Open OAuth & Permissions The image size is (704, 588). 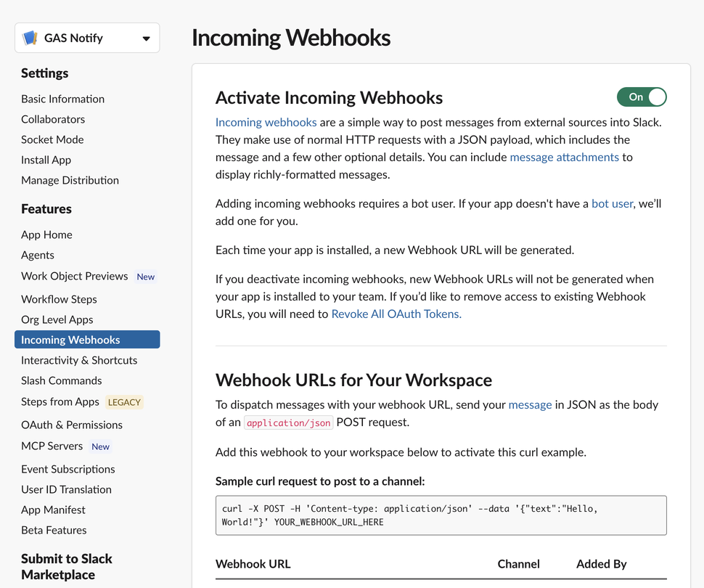(x=72, y=425)
